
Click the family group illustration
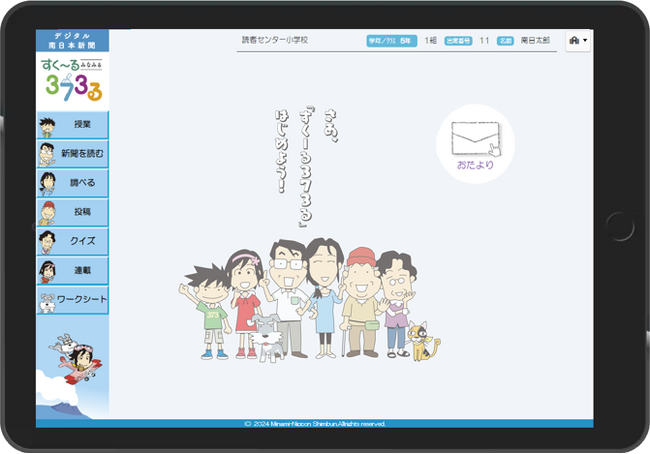pyautogui.click(x=309, y=299)
